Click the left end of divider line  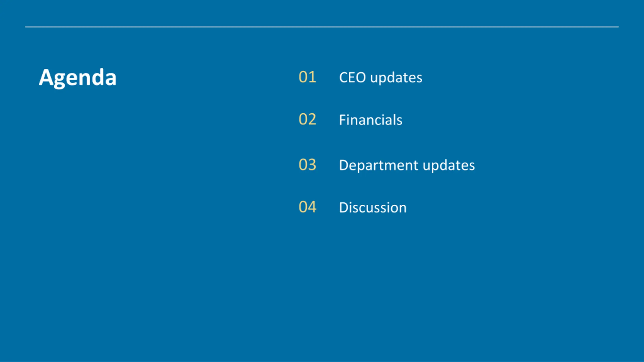coord(26,27)
